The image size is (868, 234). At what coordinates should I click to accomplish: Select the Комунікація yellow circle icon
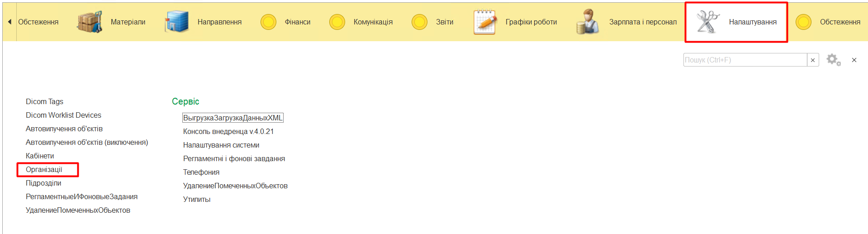(337, 22)
